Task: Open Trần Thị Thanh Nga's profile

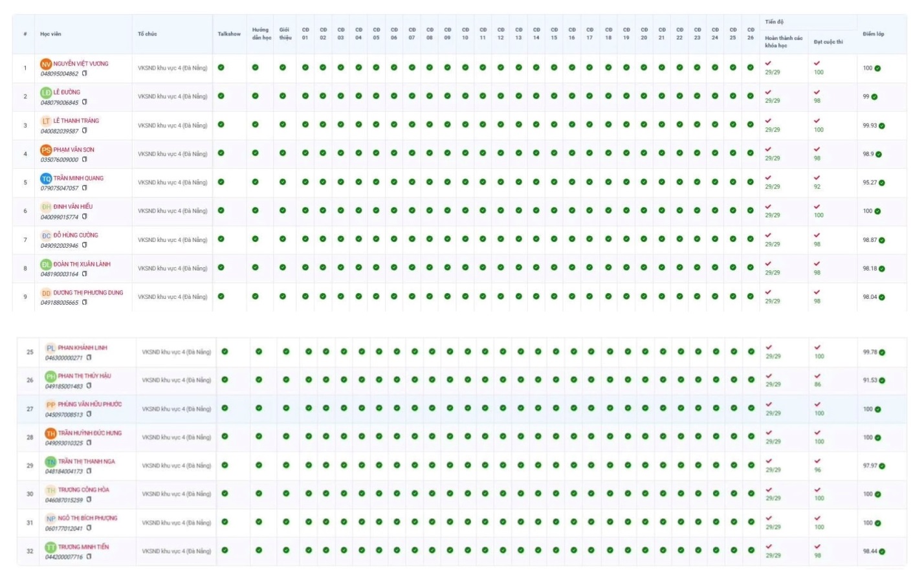Action: [x=87, y=462]
